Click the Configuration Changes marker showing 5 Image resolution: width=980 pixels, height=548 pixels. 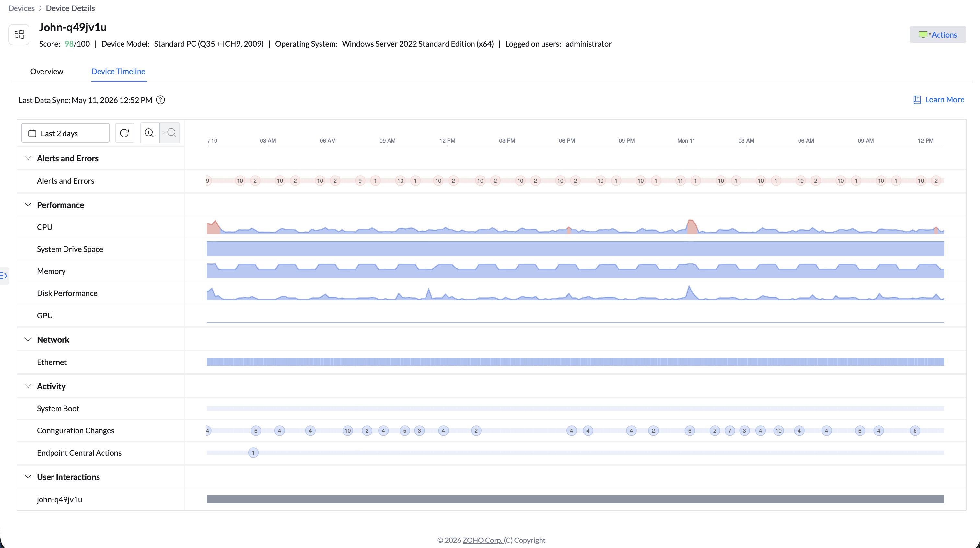(x=405, y=430)
